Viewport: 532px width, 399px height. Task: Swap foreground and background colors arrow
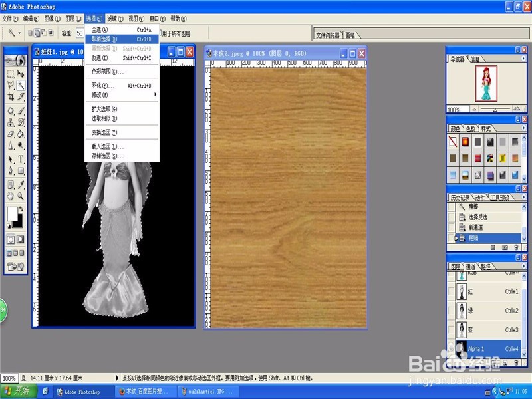[21, 209]
